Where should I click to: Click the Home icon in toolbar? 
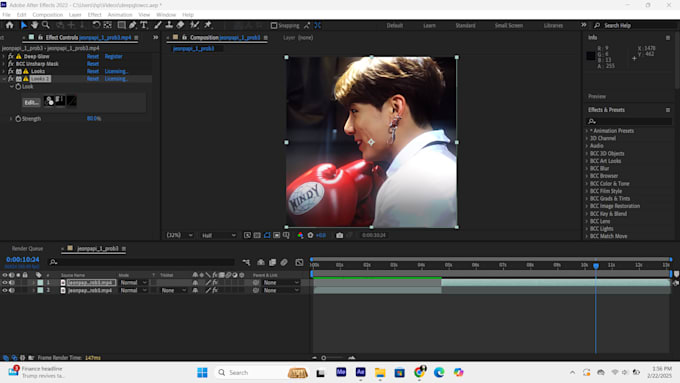[10, 25]
